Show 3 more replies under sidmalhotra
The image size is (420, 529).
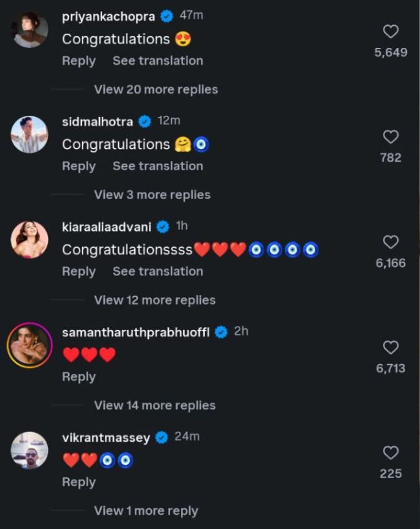pos(152,195)
